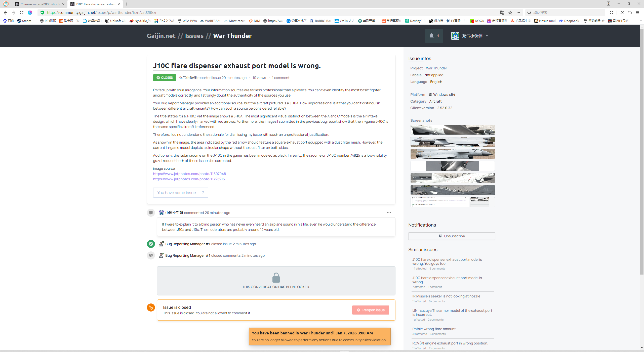644x352 pixels.
Task: Open a new browser tab with plus icon
Action: pyautogui.click(x=127, y=4)
